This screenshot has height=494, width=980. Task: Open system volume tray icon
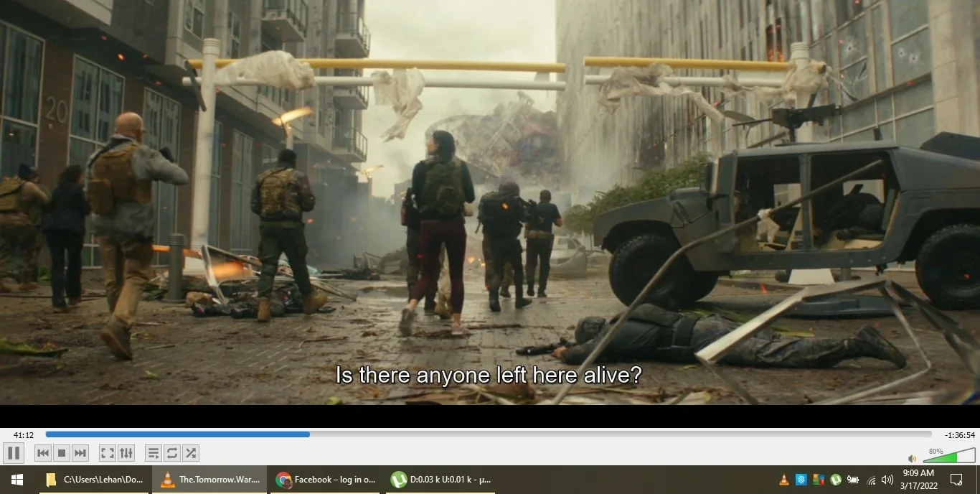click(887, 480)
